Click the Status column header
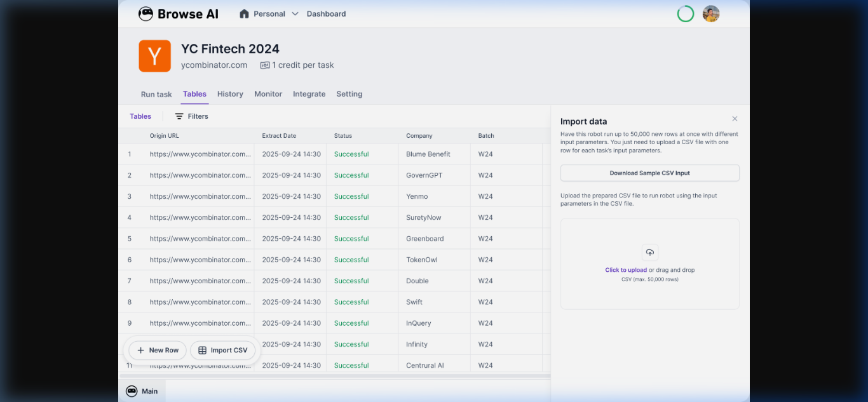Viewport: 868px width, 402px height. (343, 136)
